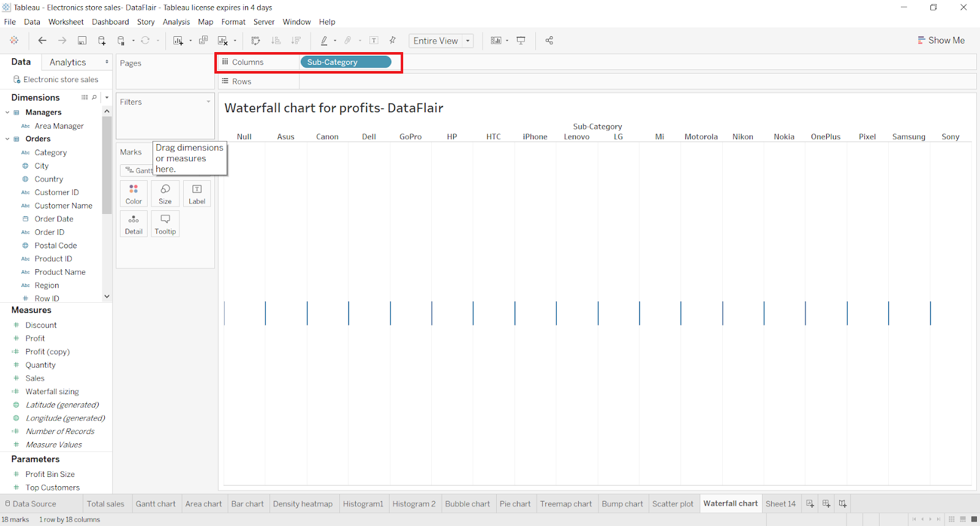Open Analytics pane options dropdown arrow
This screenshot has height=526, width=980.
point(107,62)
